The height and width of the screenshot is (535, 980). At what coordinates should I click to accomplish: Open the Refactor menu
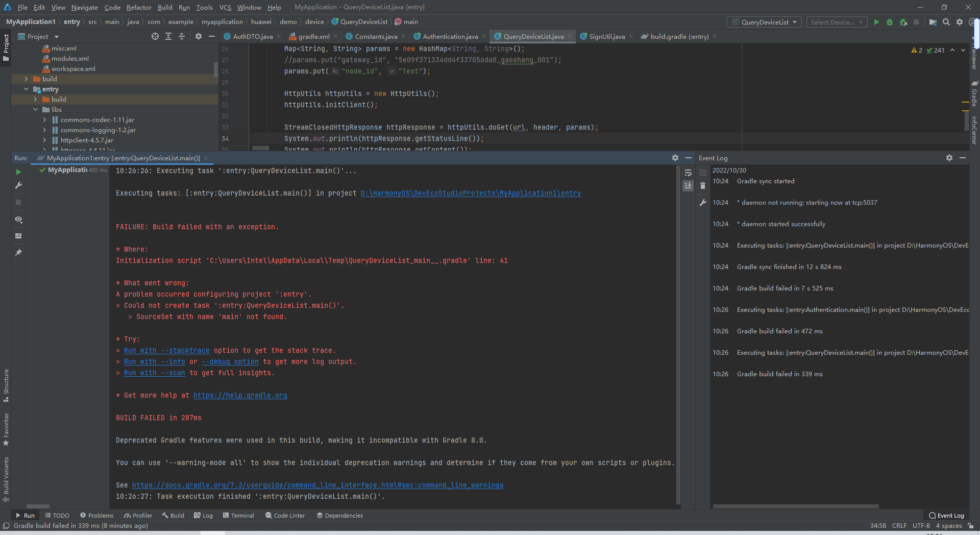[139, 7]
